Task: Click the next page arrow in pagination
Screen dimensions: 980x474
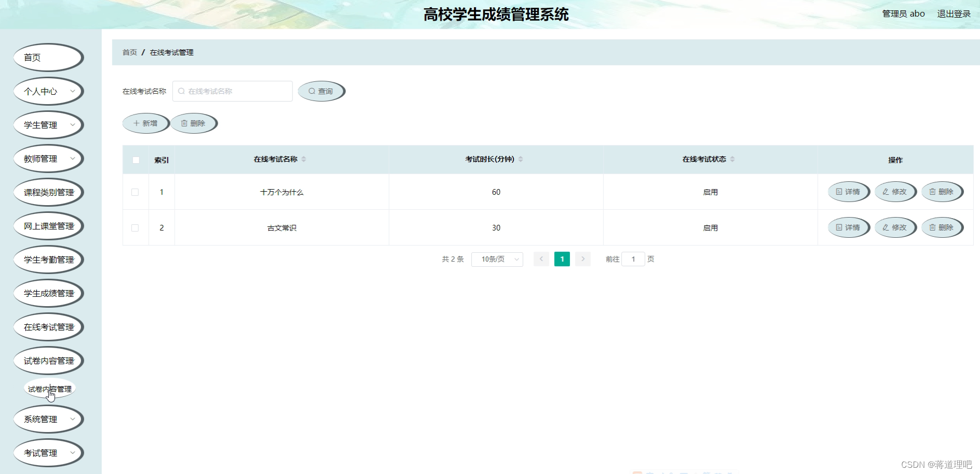Action: pyautogui.click(x=582, y=259)
